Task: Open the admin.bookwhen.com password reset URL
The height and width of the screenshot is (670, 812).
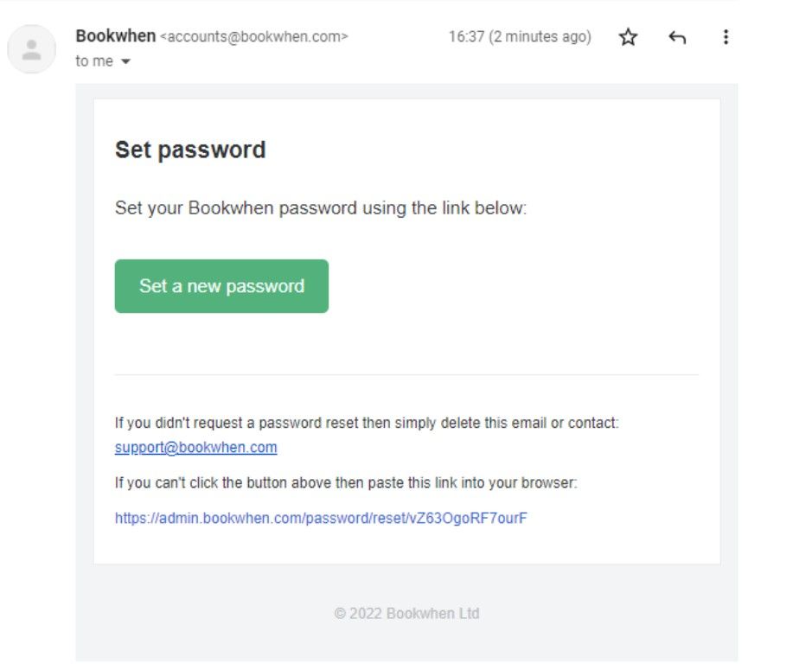Action: [321, 518]
